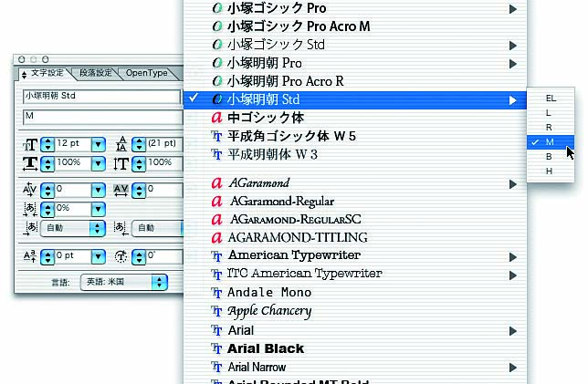Open the horizontal scale dropdown arrow
This screenshot has height=384, width=588.
(99, 163)
